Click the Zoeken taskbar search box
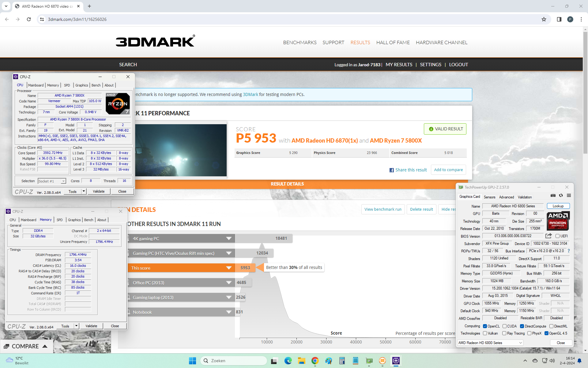The width and height of the screenshot is (588, 368). click(234, 361)
